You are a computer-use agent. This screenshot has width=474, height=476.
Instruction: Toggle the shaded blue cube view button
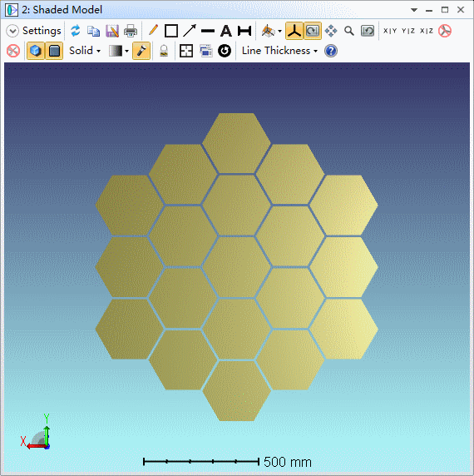(x=36, y=51)
